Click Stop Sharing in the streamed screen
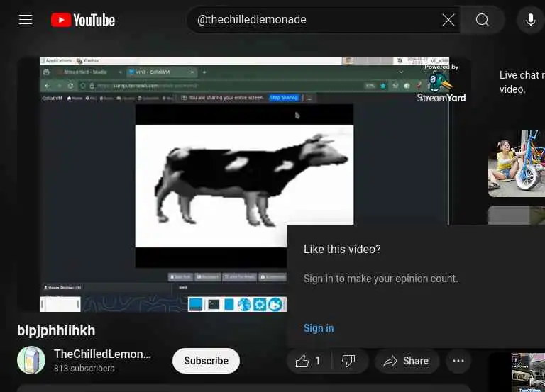Image resolution: width=545 pixels, height=392 pixels. 284,98
